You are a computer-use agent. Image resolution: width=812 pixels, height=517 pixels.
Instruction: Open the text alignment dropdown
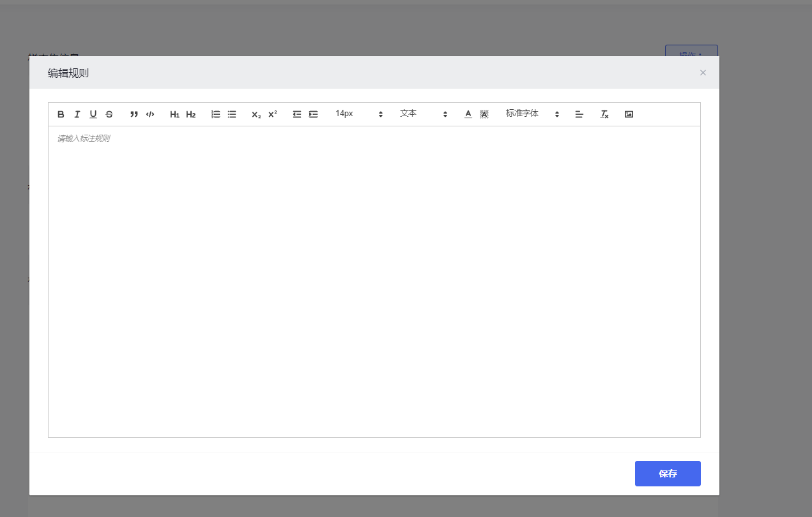(579, 114)
